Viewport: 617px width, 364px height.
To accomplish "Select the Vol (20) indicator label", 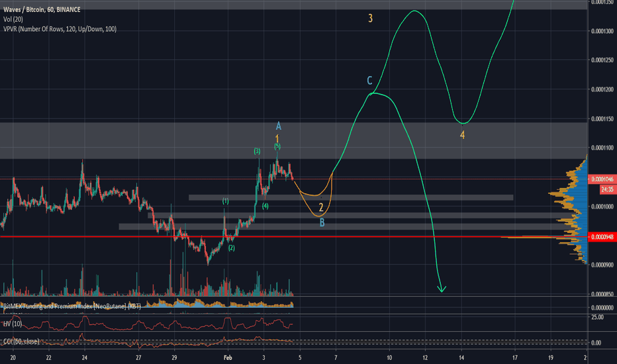I will tap(13, 19).
